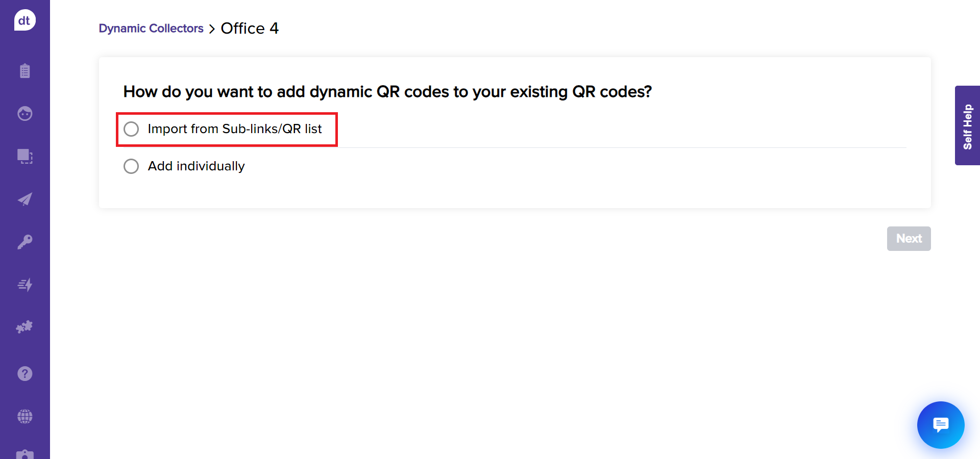Click the globe language icon

pyautogui.click(x=24, y=417)
